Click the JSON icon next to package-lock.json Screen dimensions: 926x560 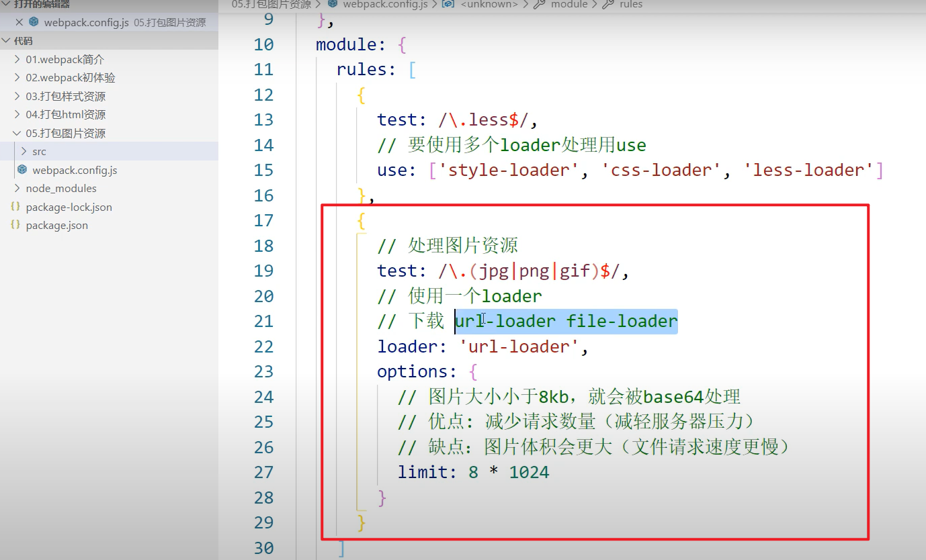(15, 207)
